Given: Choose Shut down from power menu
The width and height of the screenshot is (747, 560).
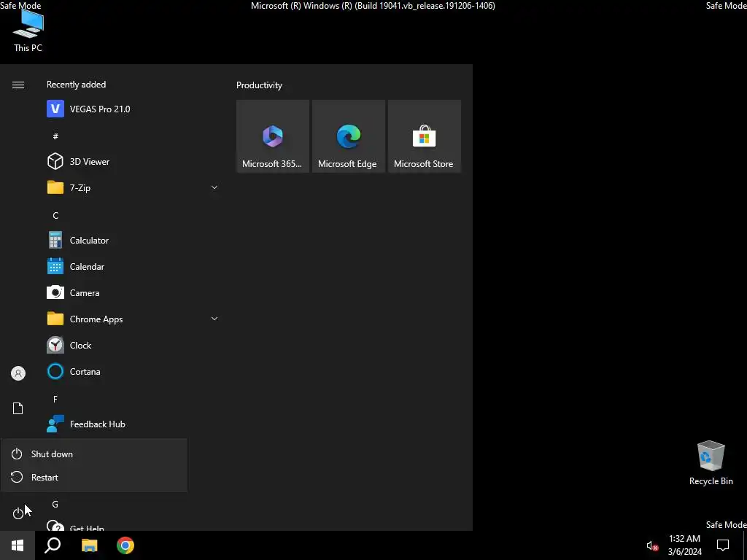Looking at the screenshot, I should point(94,454).
